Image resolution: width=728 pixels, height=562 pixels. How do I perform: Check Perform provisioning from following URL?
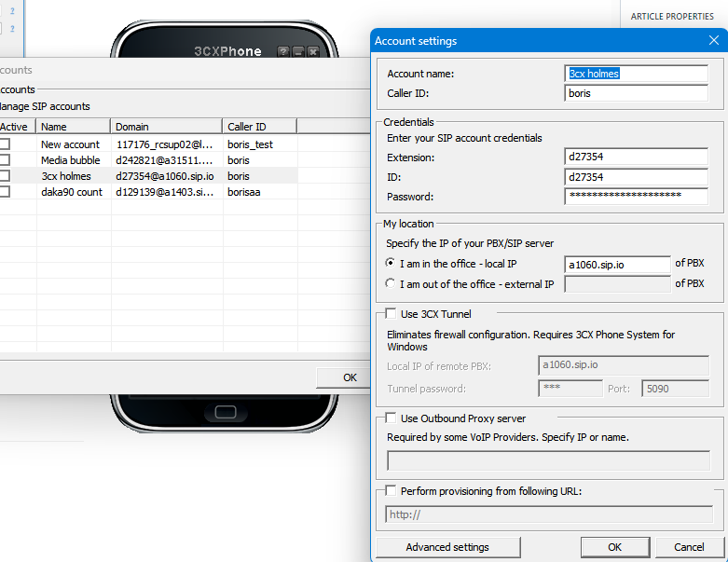coord(391,490)
